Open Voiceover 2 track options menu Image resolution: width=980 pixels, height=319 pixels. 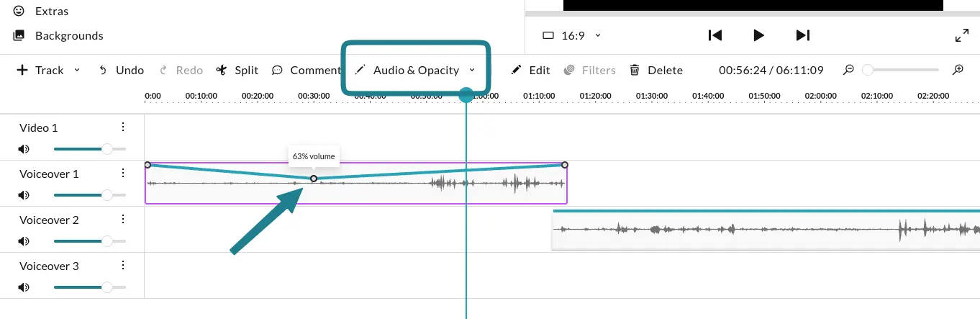[x=123, y=220]
